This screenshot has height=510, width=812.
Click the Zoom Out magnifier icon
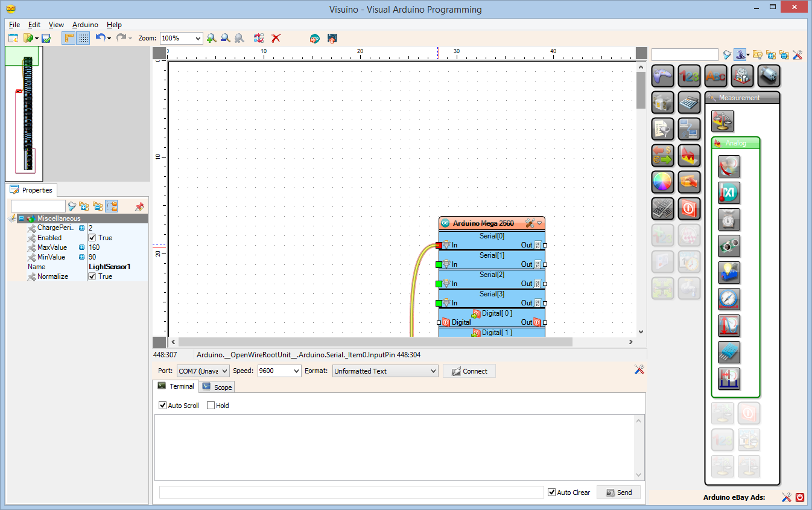225,38
